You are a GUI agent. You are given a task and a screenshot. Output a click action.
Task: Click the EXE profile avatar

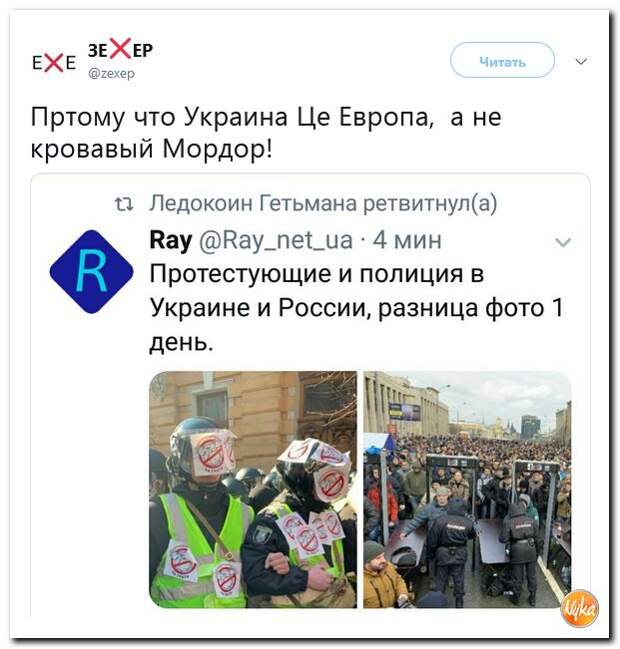54,63
